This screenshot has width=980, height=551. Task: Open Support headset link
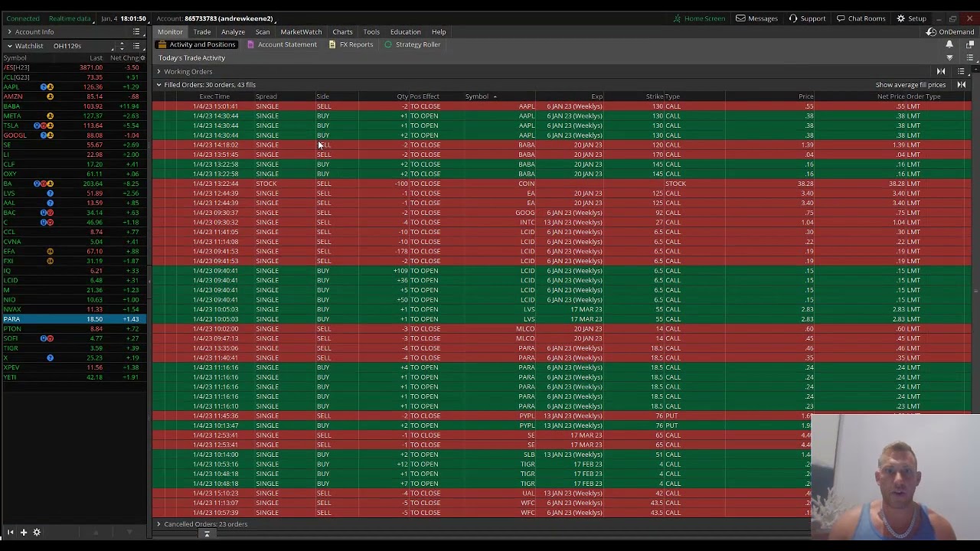pos(807,18)
